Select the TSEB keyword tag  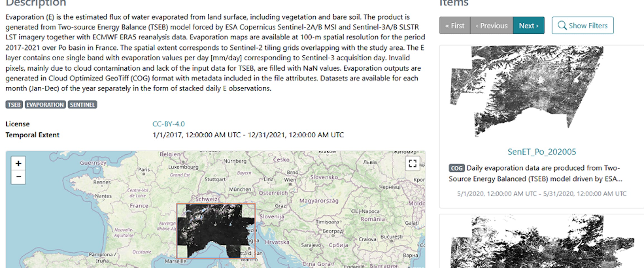coord(14,105)
